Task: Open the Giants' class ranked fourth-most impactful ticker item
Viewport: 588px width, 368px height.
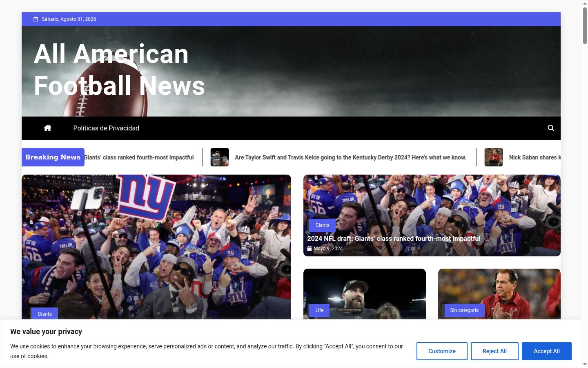Action: coord(139,157)
